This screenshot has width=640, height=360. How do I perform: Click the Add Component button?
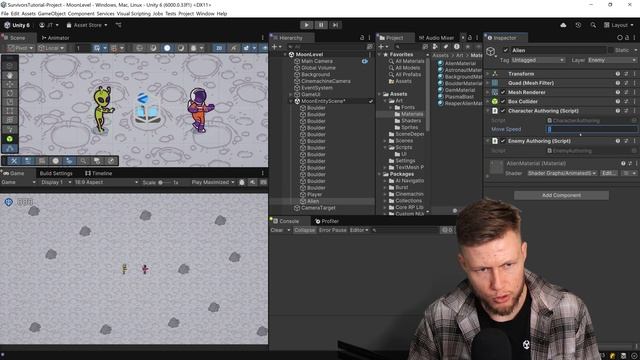point(561,195)
